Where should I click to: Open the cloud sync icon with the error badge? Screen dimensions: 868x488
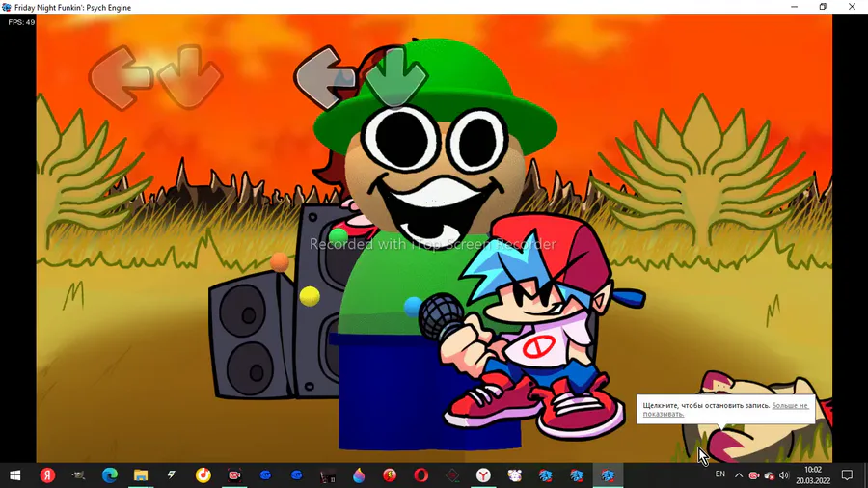point(769,475)
